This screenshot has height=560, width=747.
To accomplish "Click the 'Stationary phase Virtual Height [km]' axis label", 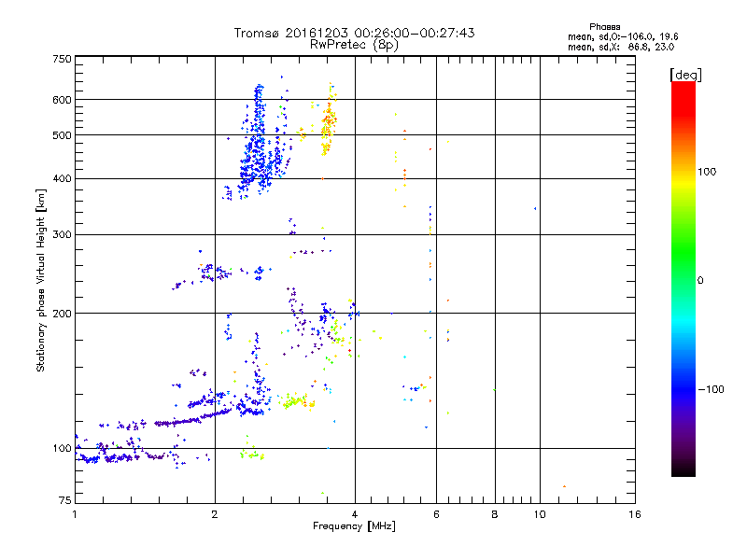I will pos(40,280).
